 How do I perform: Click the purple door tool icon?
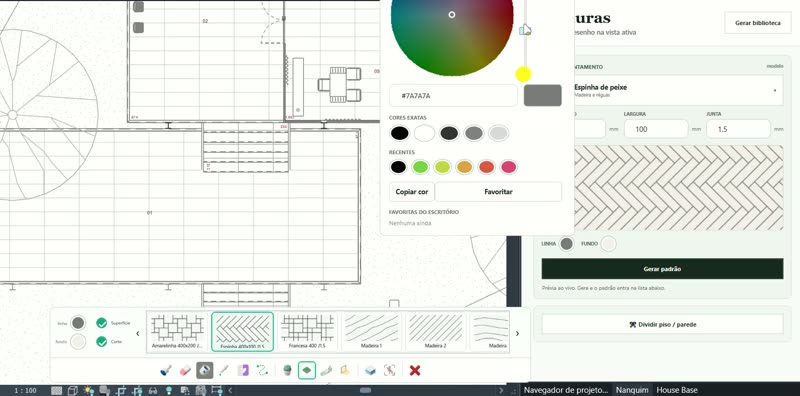pyautogui.click(x=243, y=370)
